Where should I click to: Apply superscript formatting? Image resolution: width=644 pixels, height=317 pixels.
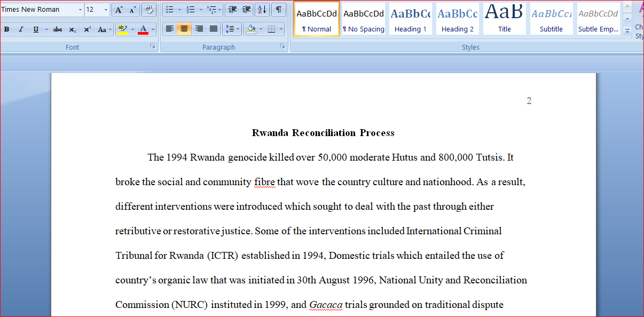[x=87, y=29]
